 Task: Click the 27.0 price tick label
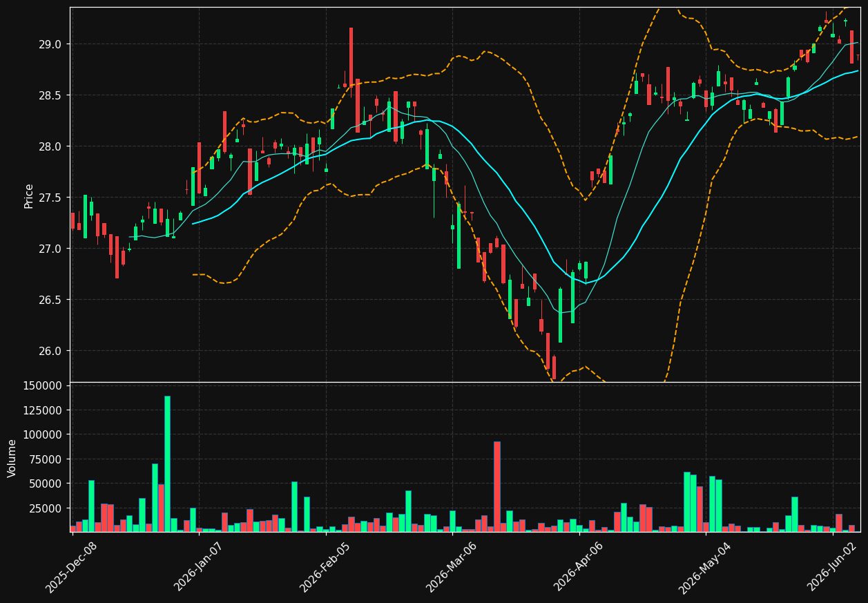point(52,249)
